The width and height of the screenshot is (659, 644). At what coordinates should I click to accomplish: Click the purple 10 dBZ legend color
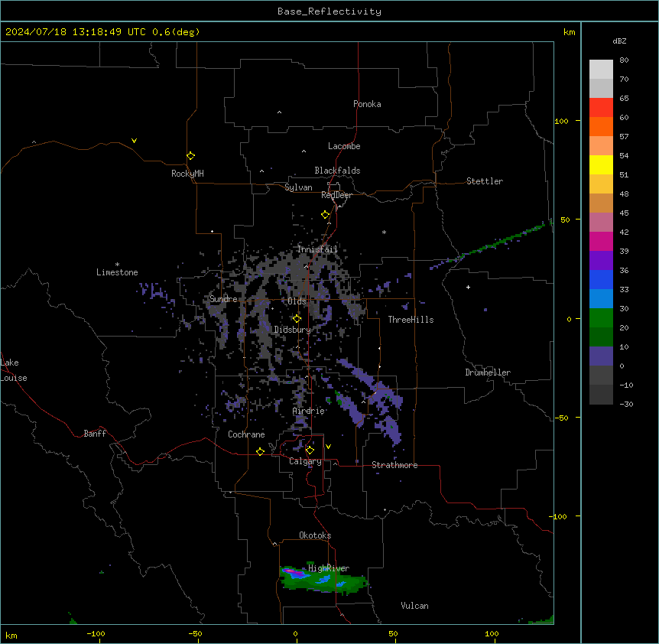pos(601,356)
